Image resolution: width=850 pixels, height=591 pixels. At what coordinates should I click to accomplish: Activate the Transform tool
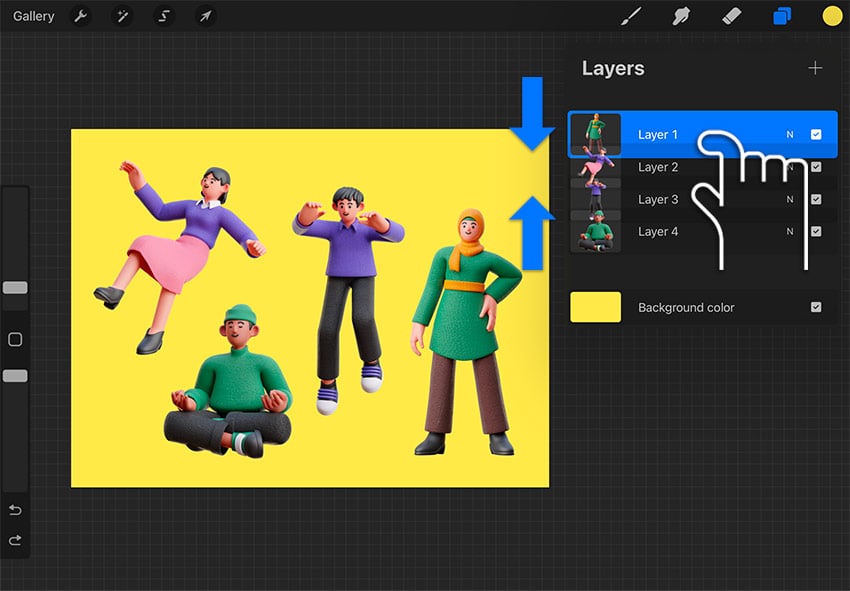tap(207, 16)
